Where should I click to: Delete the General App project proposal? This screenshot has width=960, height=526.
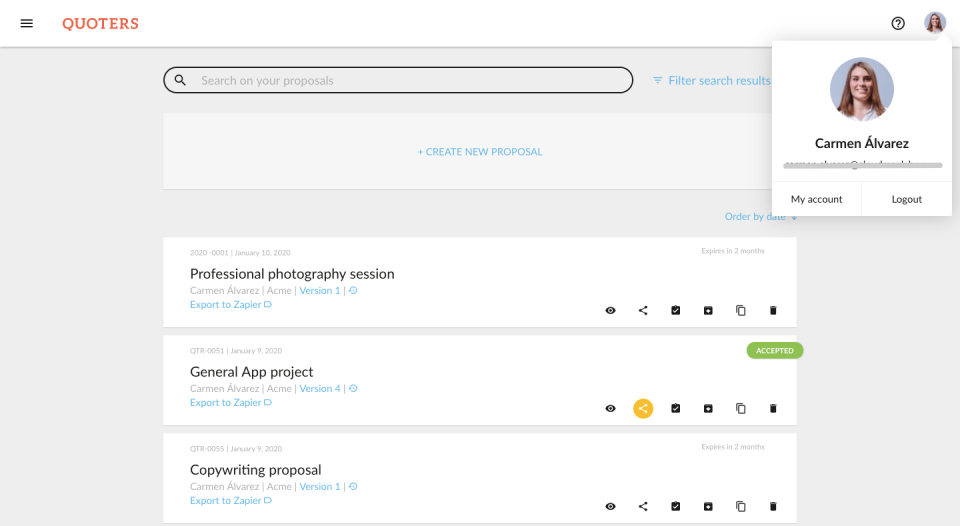(773, 409)
